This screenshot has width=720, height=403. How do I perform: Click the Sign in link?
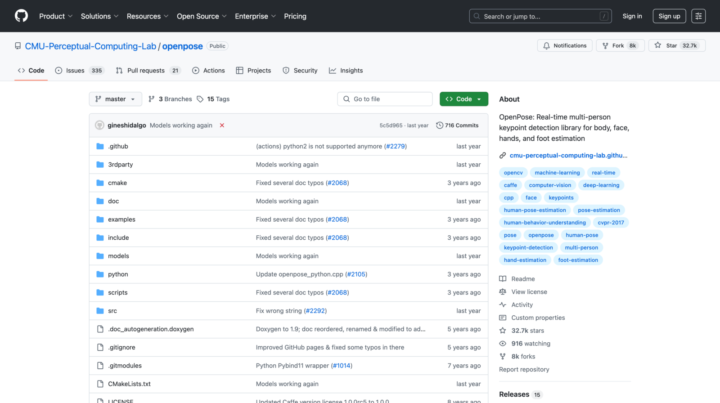coord(632,16)
